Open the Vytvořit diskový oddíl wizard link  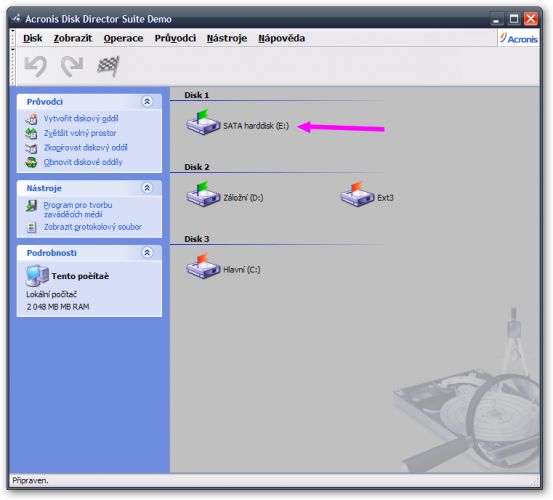(x=81, y=119)
